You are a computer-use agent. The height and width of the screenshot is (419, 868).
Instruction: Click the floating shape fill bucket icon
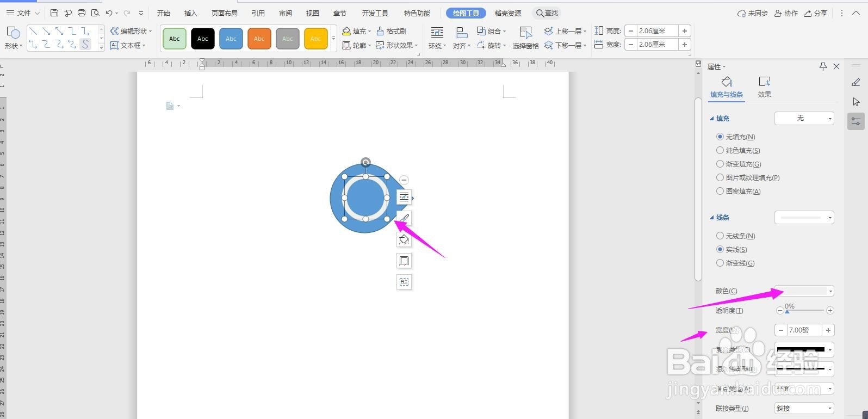(404, 240)
